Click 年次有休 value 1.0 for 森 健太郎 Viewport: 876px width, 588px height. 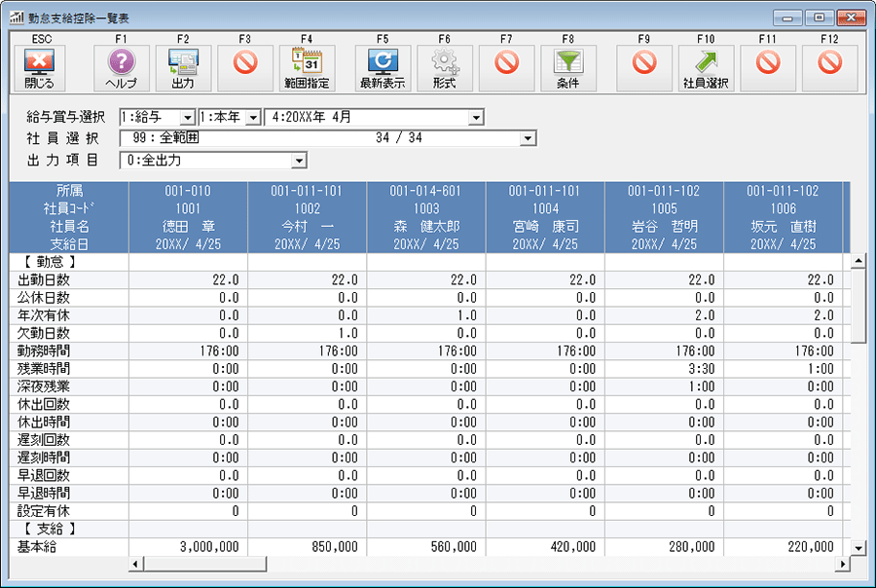467,315
